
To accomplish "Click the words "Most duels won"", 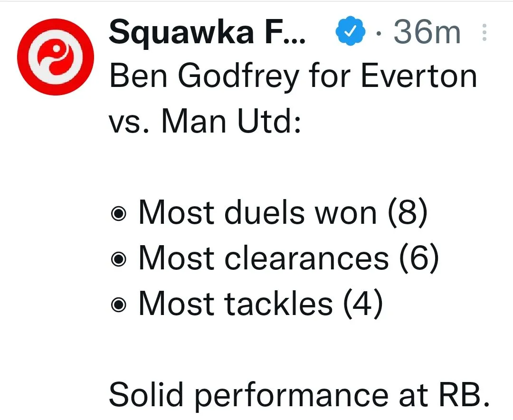I will [x=257, y=213].
